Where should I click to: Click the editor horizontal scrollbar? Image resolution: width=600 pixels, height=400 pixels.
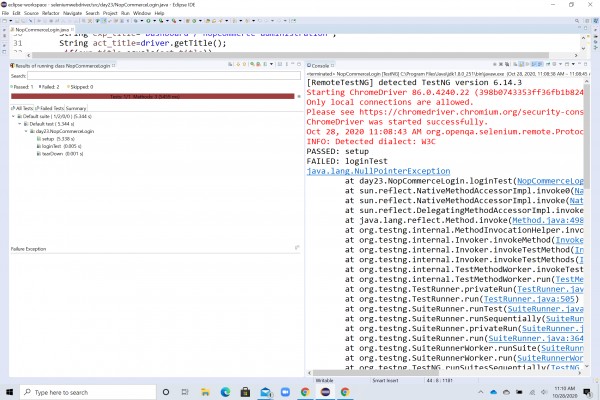point(291,55)
